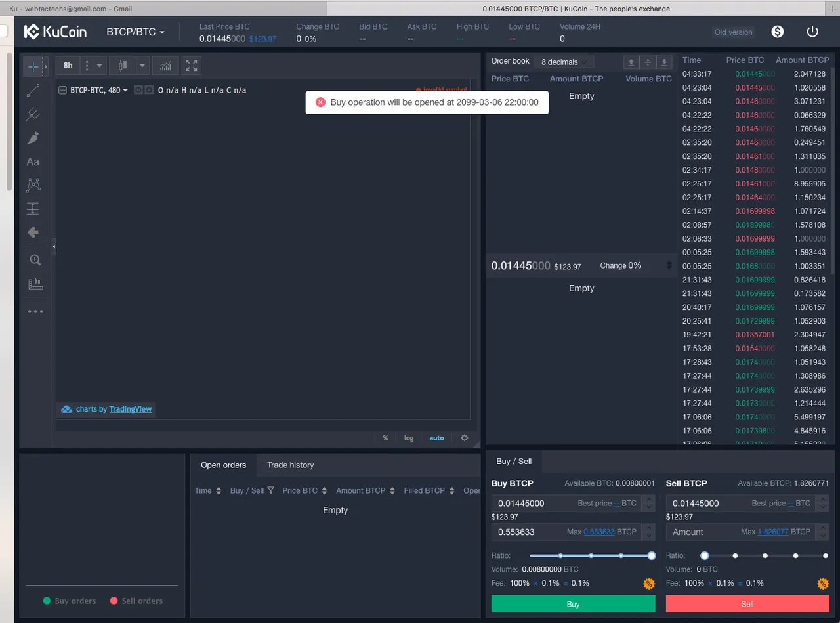
Task: Select the brush drawing tool
Action: pyautogui.click(x=33, y=138)
